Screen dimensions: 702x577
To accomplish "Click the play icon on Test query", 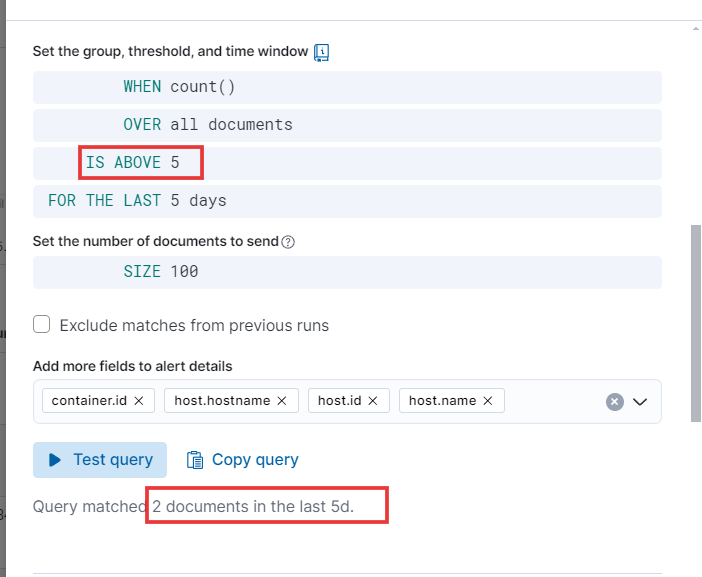I will pyautogui.click(x=55, y=460).
